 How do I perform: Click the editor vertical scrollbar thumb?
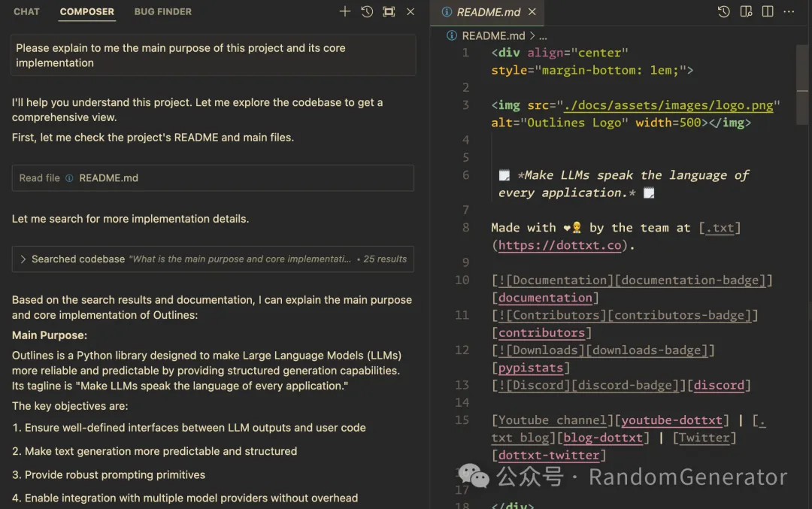802,84
